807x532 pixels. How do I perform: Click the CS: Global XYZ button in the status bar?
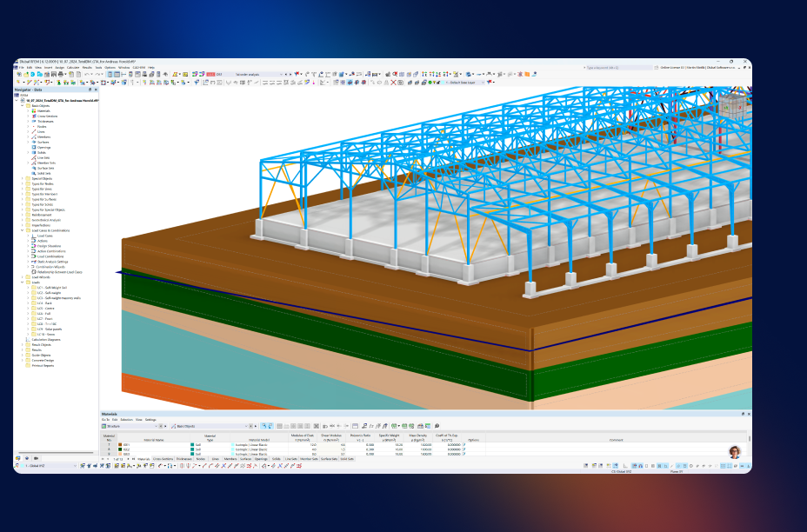click(621, 472)
